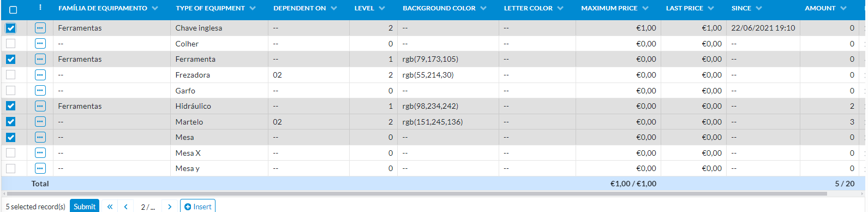The height and width of the screenshot is (212, 868).
Task: Open row actions menu for Martelo
Action: [40, 122]
